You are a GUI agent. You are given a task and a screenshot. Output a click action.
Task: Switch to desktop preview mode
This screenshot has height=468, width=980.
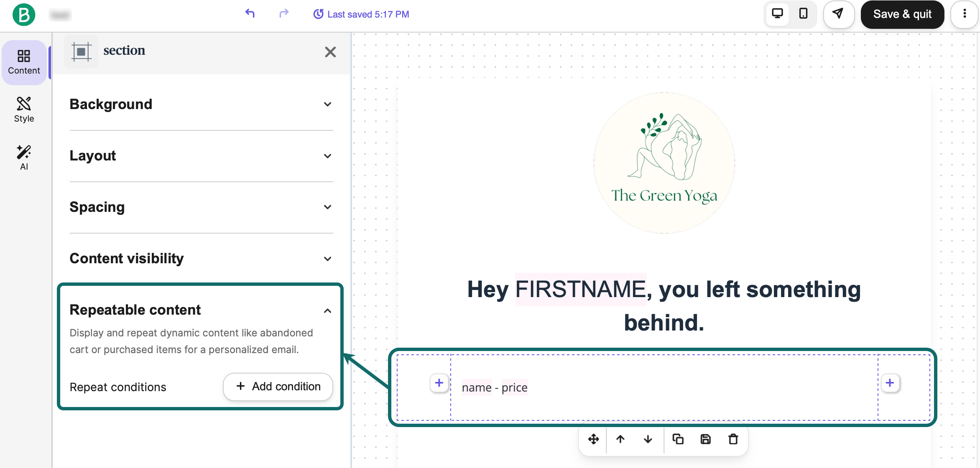point(777,14)
